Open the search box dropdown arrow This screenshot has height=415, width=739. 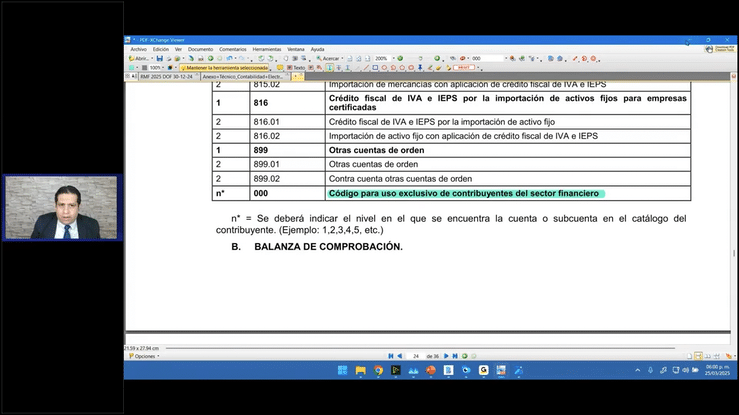[x=506, y=58]
